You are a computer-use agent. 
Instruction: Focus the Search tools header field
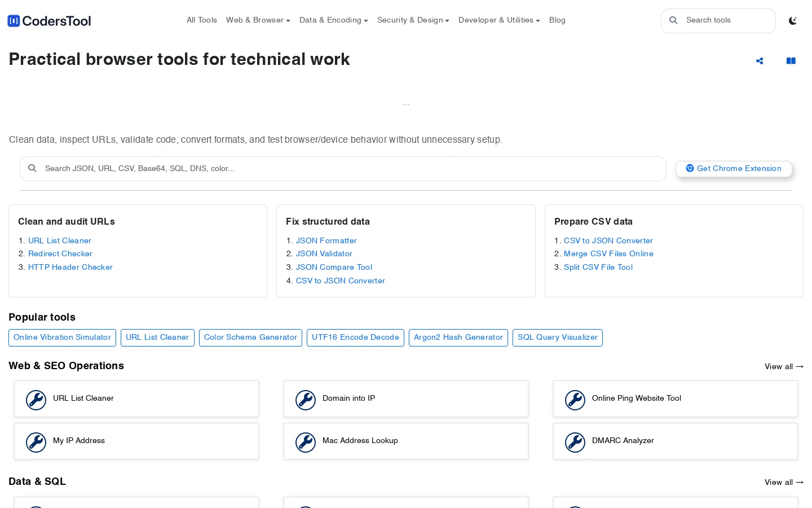[718, 21]
